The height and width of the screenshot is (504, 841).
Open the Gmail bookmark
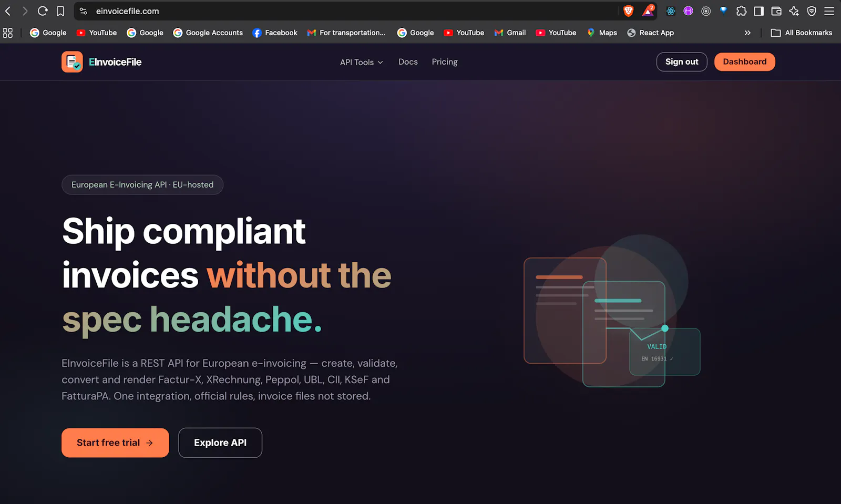point(510,33)
